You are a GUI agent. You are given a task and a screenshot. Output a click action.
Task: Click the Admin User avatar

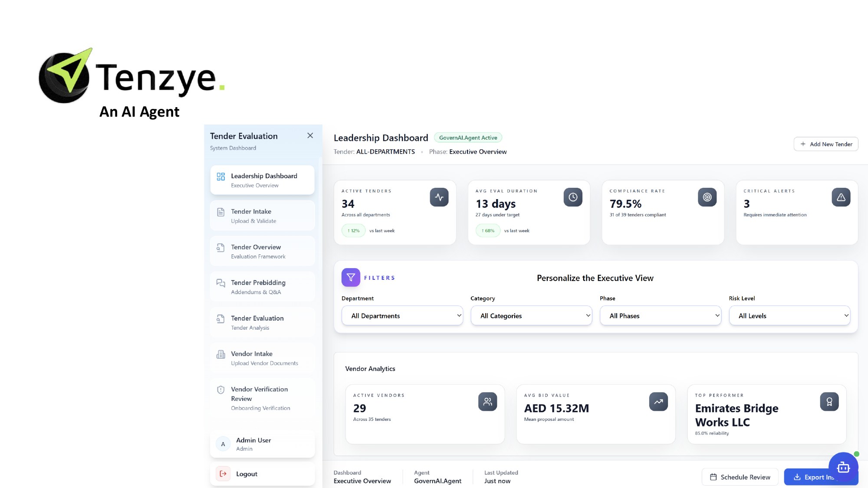point(223,444)
